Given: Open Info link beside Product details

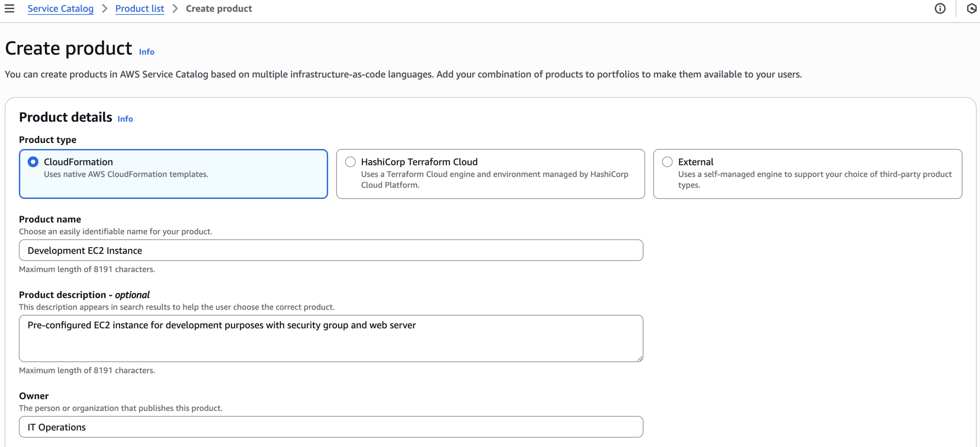Looking at the screenshot, I should click(x=125, y=119).
